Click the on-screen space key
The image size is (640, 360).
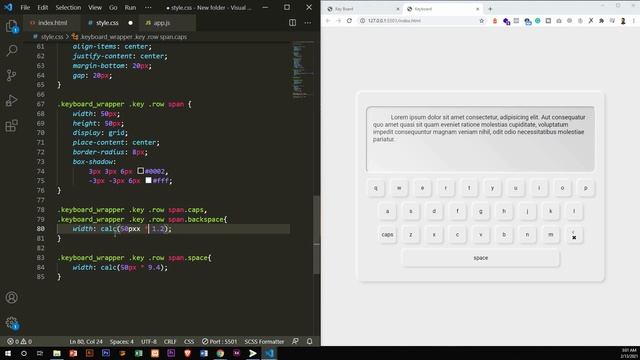(x=480, y=258)
